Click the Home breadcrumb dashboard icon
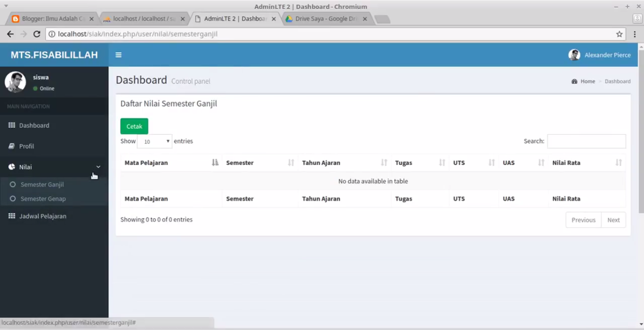Image resolution: width=644 pixels, height=330 pixels. point(574,81)
